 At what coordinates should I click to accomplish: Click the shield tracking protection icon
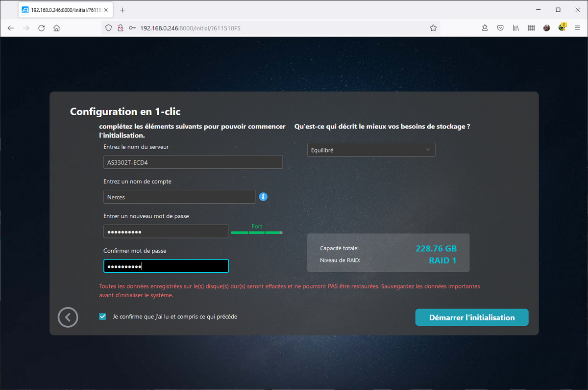click(109, 28)
